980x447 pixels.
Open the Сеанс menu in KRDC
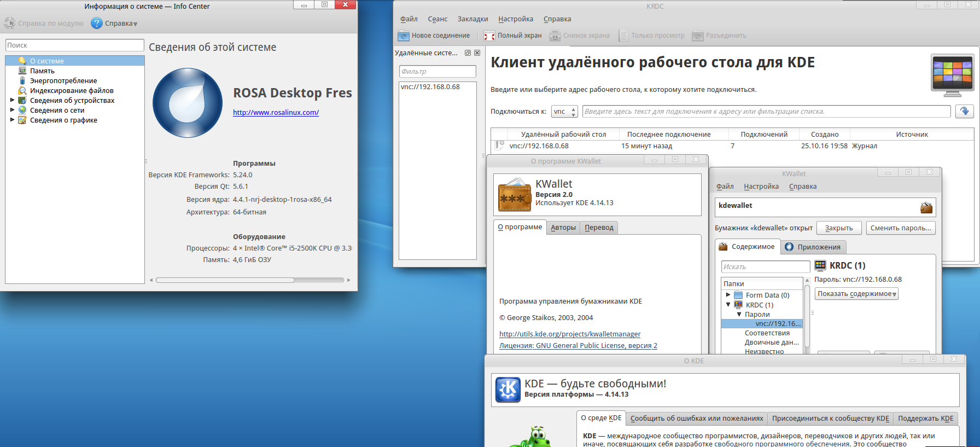pyautogui.click(x=437, y=19)
